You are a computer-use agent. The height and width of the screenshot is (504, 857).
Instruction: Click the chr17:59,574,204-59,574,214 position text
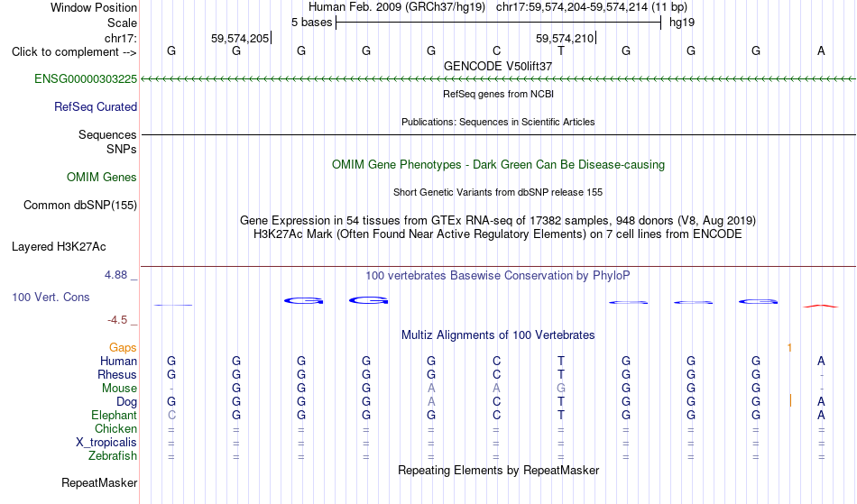click(x=572, y=7)
